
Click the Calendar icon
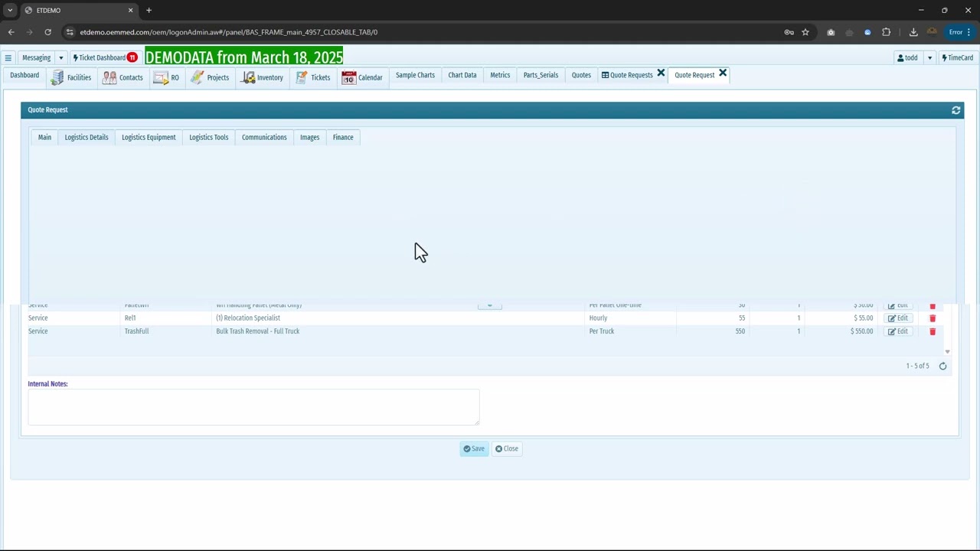tap(348, 78)
